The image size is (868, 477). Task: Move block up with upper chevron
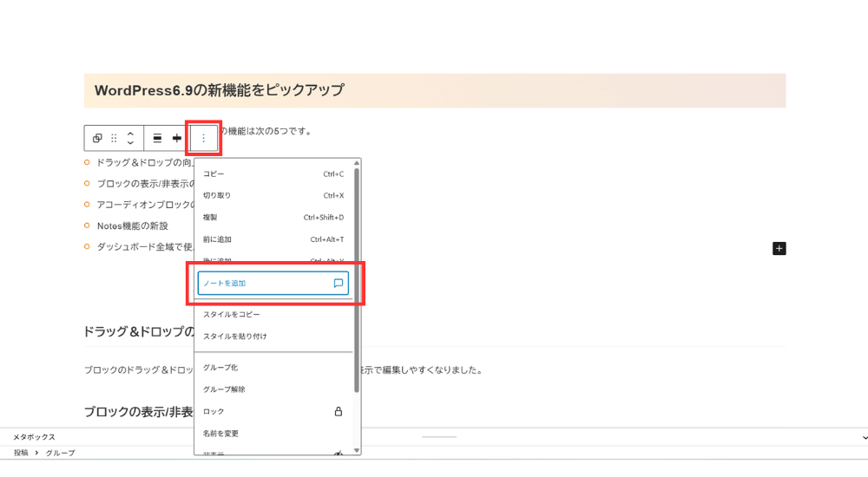coord(130,133)
